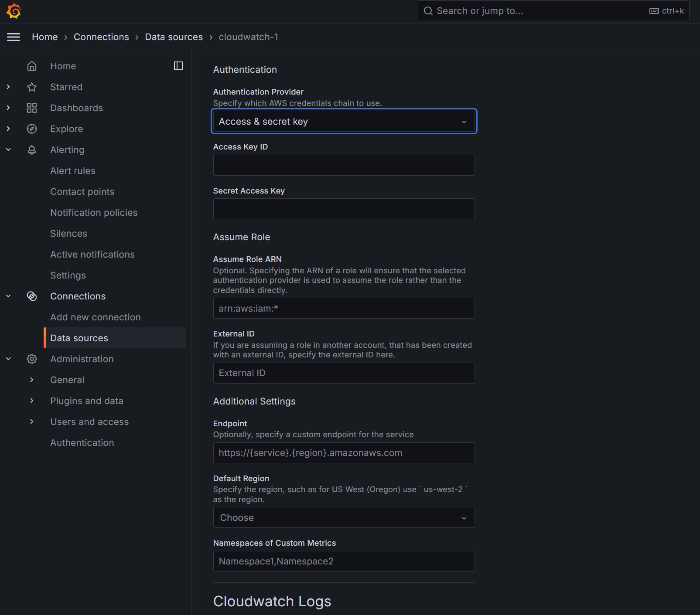Viewport: 700px width, 615px height.
Task: Click the ctrl+k keyboard shortcut icon
Action: coord(654,11)
